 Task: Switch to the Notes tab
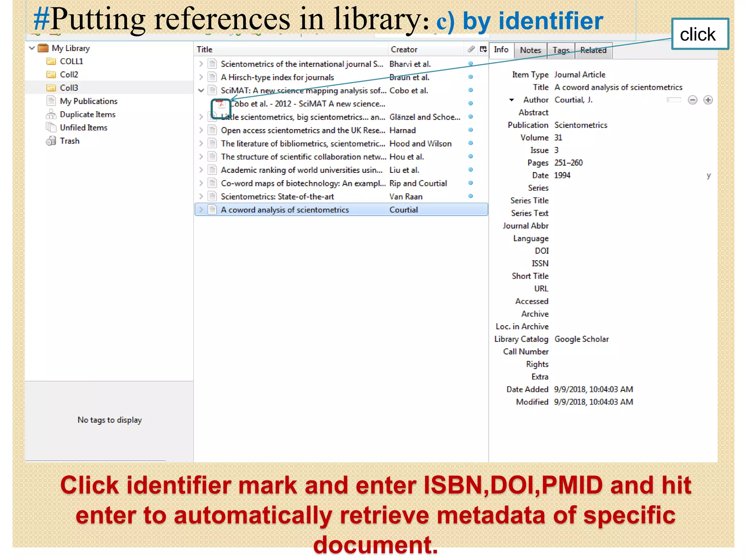531,50
